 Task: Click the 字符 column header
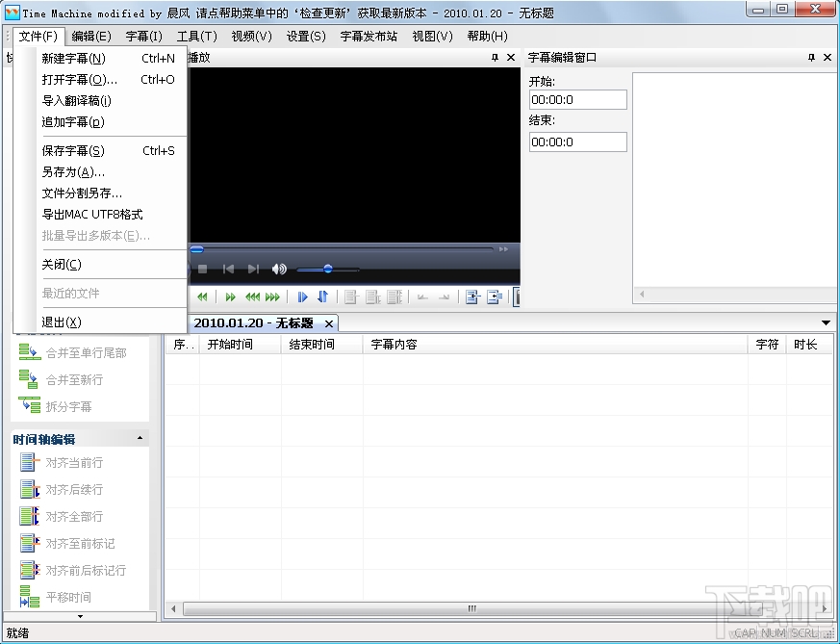click(767, 345)
